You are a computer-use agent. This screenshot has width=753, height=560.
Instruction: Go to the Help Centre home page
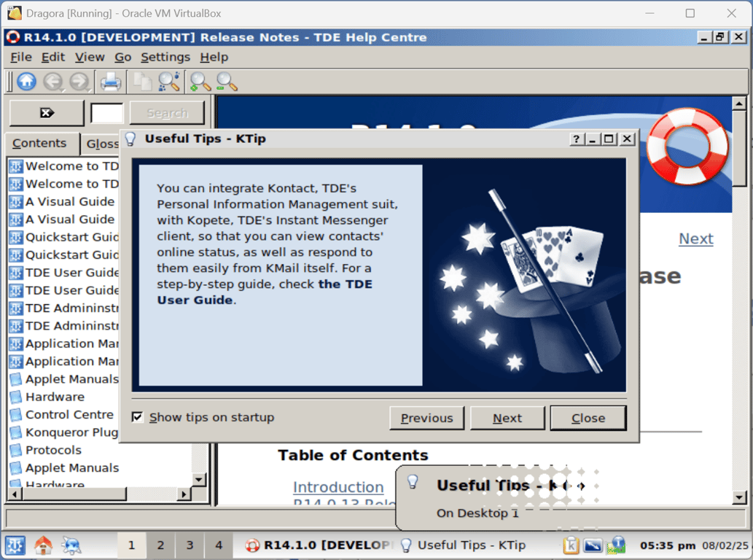(26, 82)
